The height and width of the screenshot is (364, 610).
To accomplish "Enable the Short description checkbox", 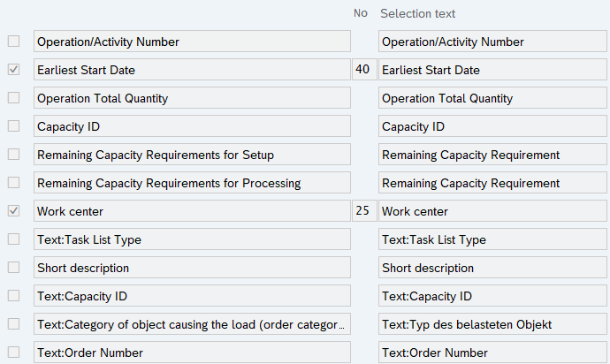I will point(13,268).
